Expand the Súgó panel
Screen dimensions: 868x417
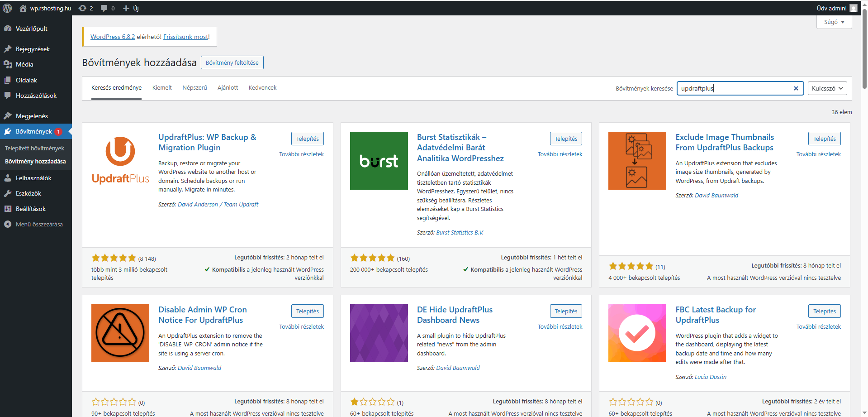pyautogui.click(x=834, y=22)
